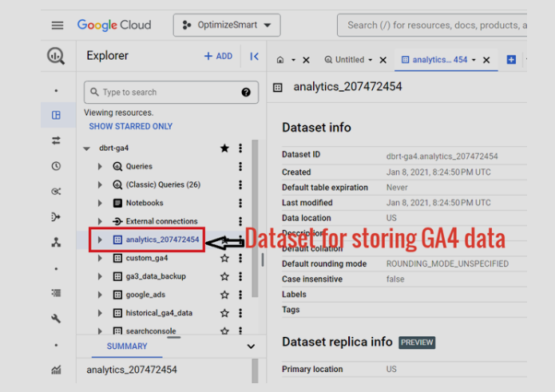Viewport: 555px width, 392px height.
Task: Open the OptimizeSmart project selector
Action: click(x=227, y=25)
